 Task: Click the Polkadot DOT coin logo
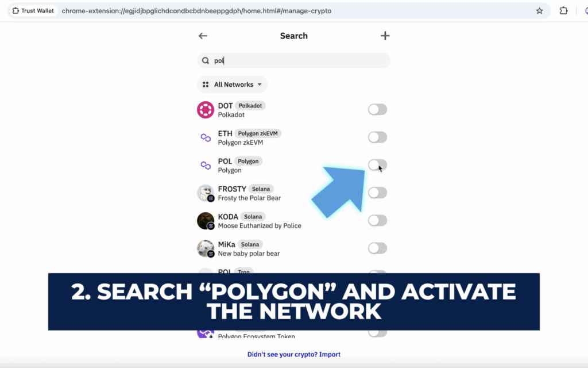(x=206, y=110)
